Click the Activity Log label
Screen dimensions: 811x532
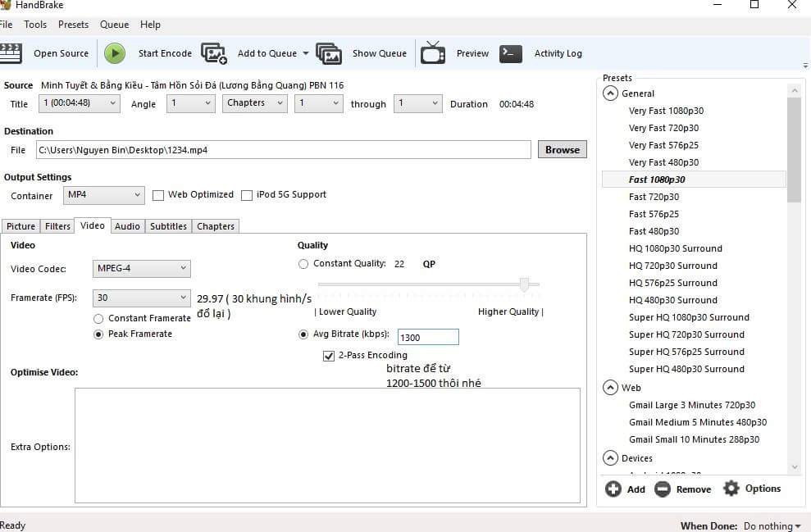(x=558, y=53)
